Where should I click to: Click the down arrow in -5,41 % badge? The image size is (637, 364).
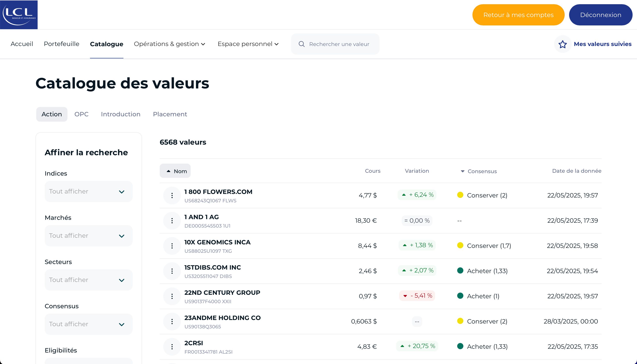pos(405,296)
